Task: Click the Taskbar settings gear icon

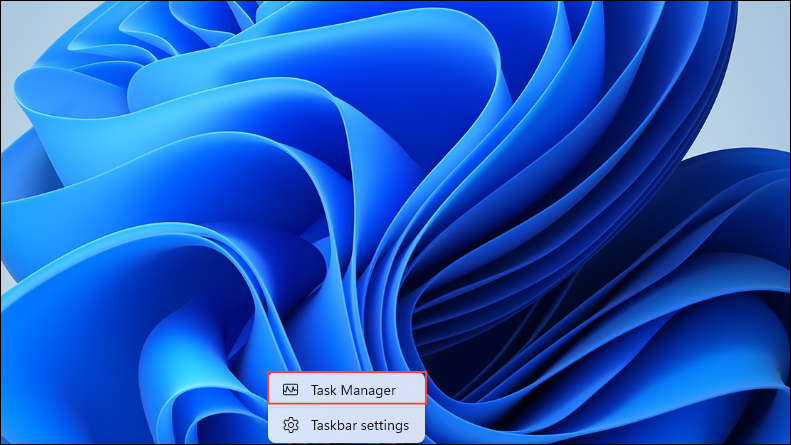Action: (x=291, y=425)
